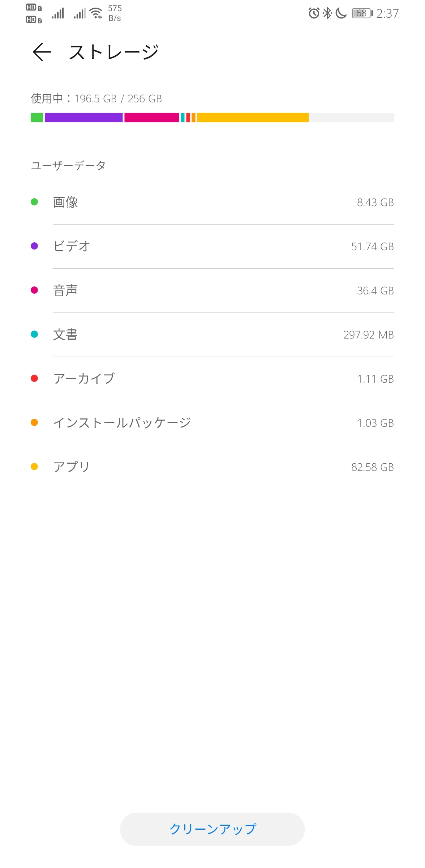This screenshot has width=425, height=868.
Task: Tap the alarm clock status icon
Action: coord(314,13)
